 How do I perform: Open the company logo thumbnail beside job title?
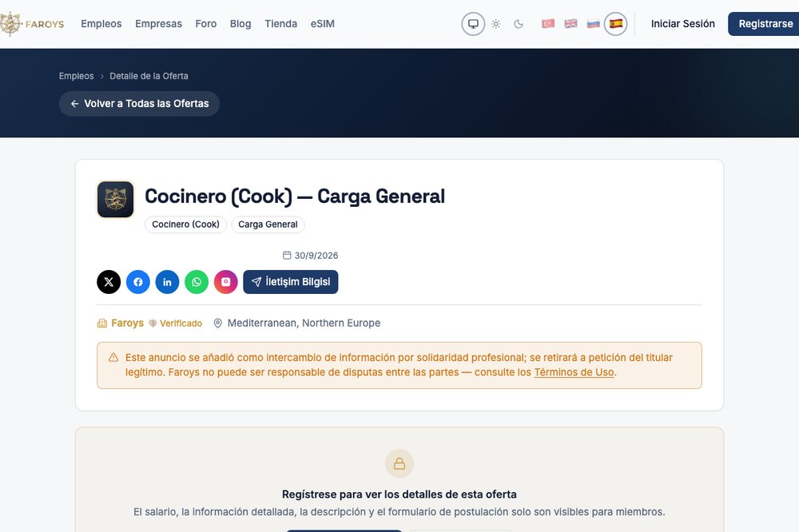tap(116, 199)
